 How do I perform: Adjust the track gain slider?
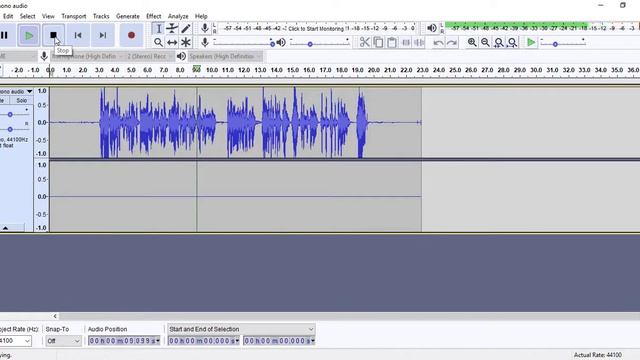pyautogui.click(x=10, y=115)
